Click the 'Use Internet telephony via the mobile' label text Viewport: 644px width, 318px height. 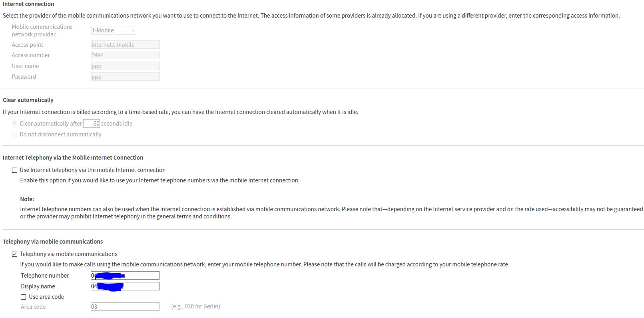click(92, 170)
